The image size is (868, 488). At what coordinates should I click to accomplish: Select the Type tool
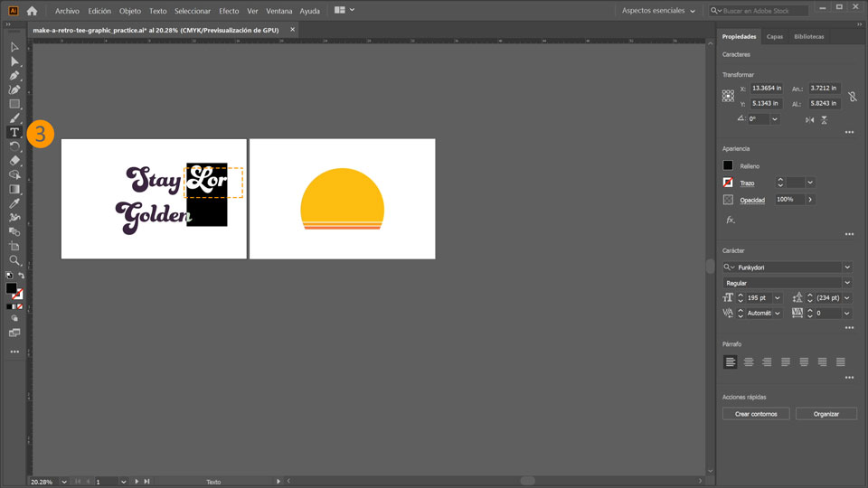point(14,132)
